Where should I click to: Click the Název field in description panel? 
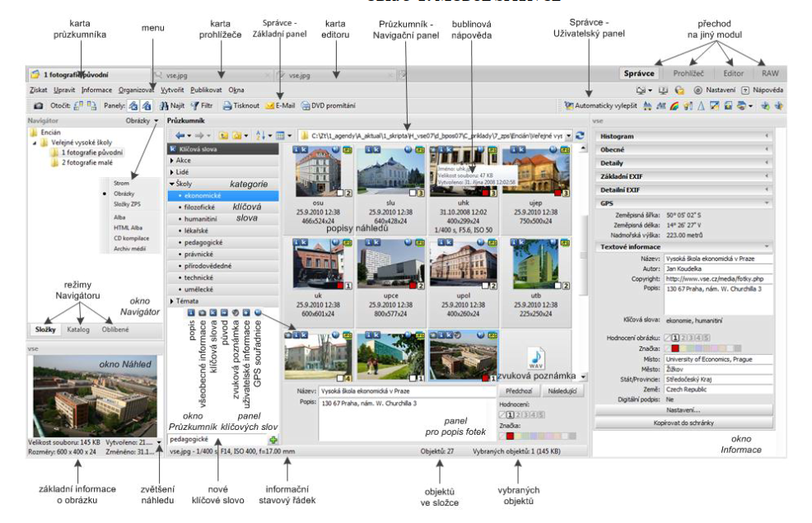pyautogui.click(x=407, y=391)
